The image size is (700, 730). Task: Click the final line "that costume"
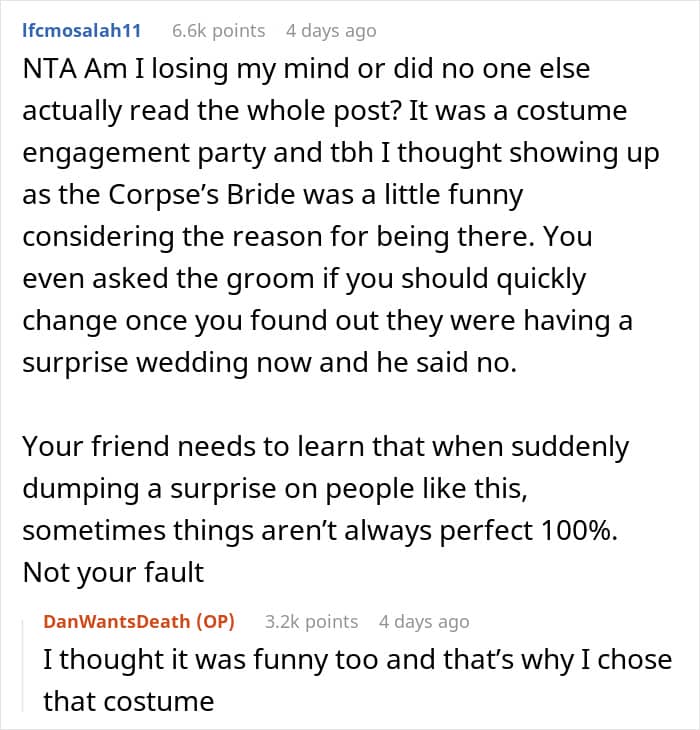pyautogui.click(x=128, y=701)
